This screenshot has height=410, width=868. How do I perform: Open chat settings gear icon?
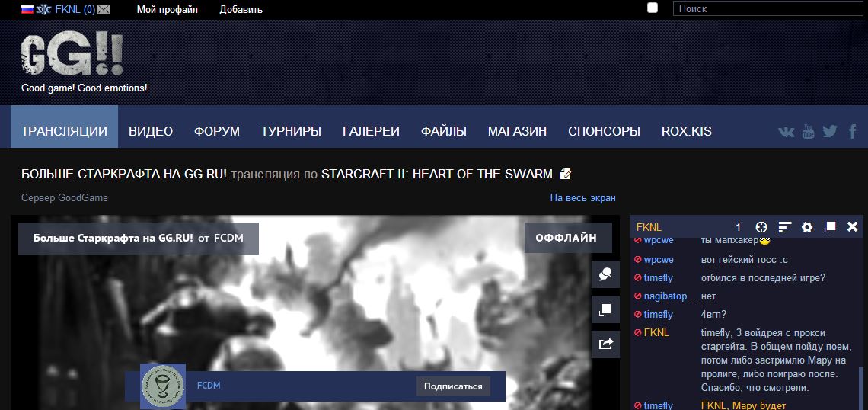coord(807,226)
